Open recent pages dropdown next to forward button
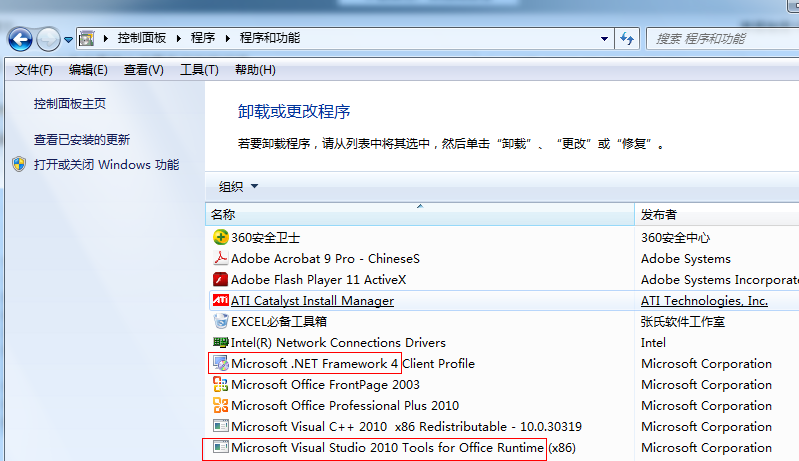Image resolution: width=799 pixels, height=461 pixels. (x=68, y=40)
